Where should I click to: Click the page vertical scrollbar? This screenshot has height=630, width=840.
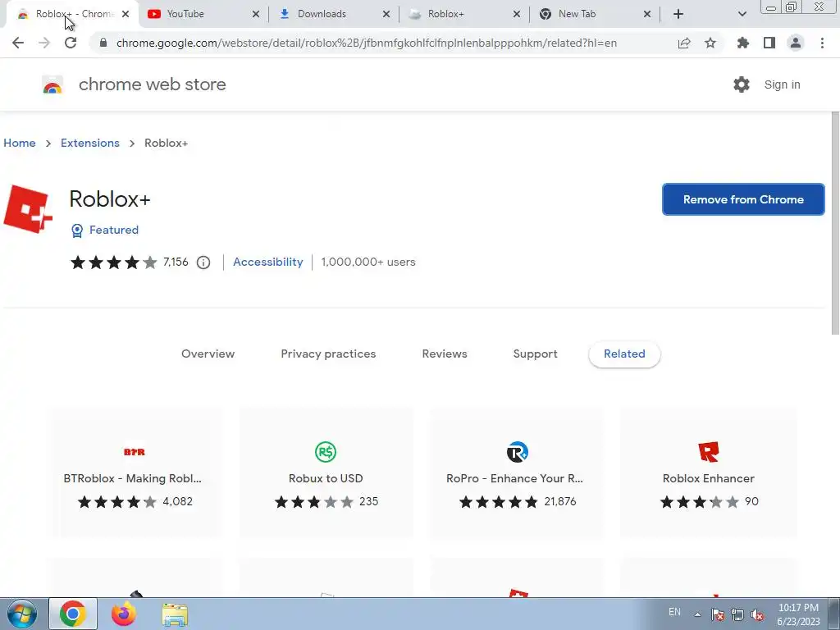click(x=835, y=223)
